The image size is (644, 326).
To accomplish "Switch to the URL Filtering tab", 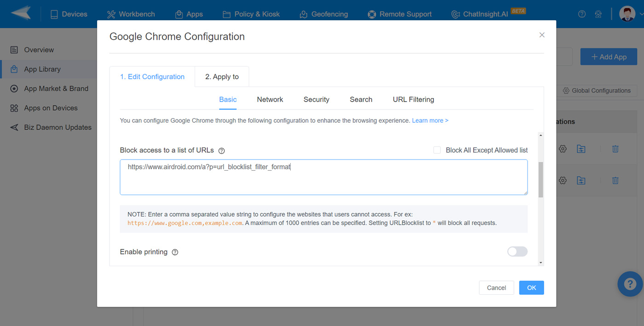I will pos(413,99).
